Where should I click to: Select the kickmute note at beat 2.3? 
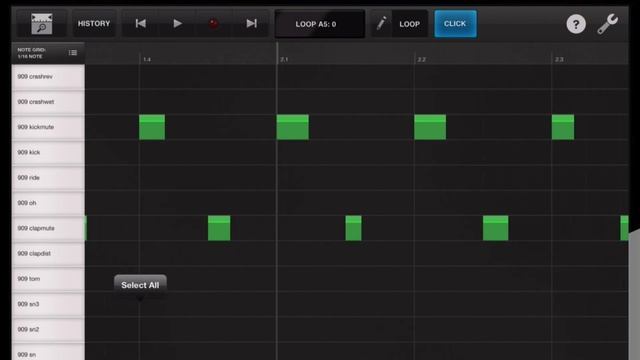(x=563, y=127)
